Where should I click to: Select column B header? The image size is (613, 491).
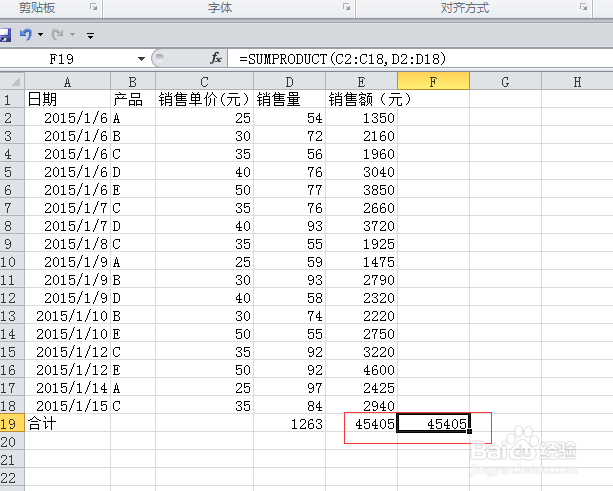133,82
